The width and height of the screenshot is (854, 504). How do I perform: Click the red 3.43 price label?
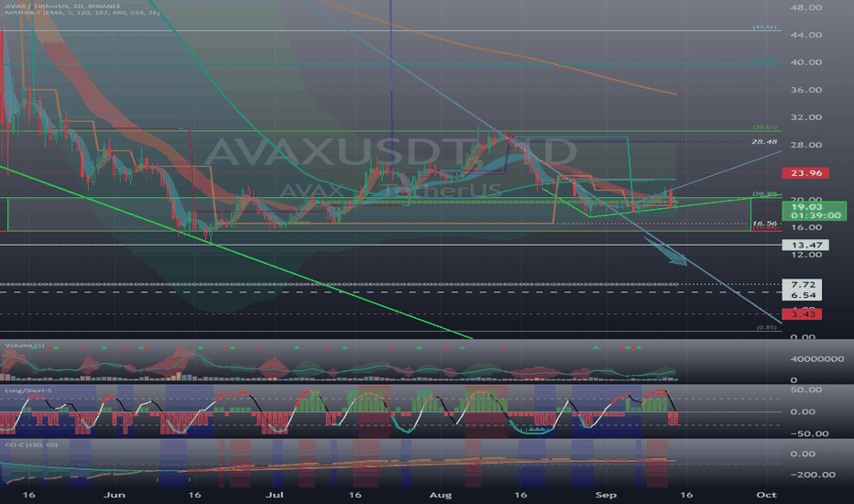tap(803, 313)
